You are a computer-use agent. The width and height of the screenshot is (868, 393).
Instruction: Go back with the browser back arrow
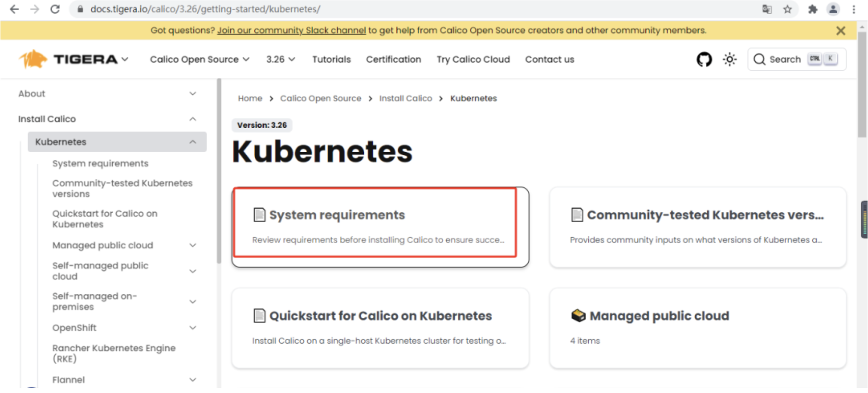click(x=14, y=9)
